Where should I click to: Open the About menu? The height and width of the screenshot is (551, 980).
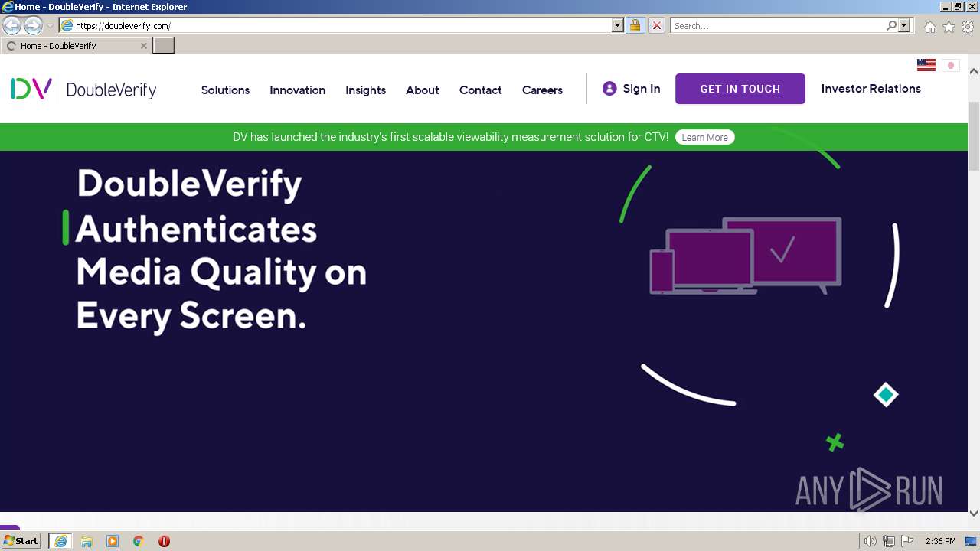[422, 90]
